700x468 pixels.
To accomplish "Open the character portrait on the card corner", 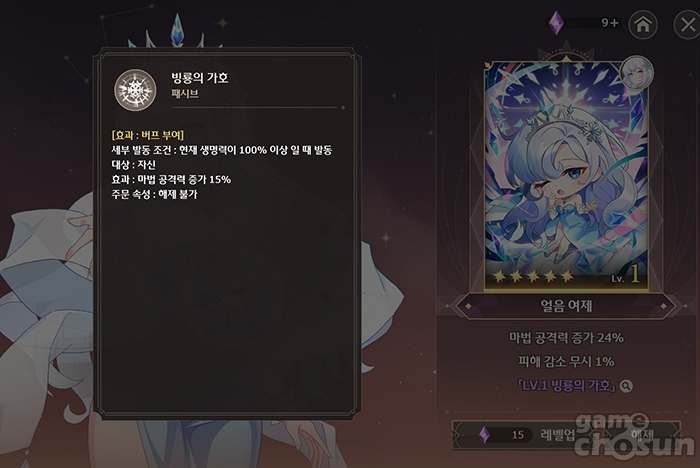I will click(637, 74).
